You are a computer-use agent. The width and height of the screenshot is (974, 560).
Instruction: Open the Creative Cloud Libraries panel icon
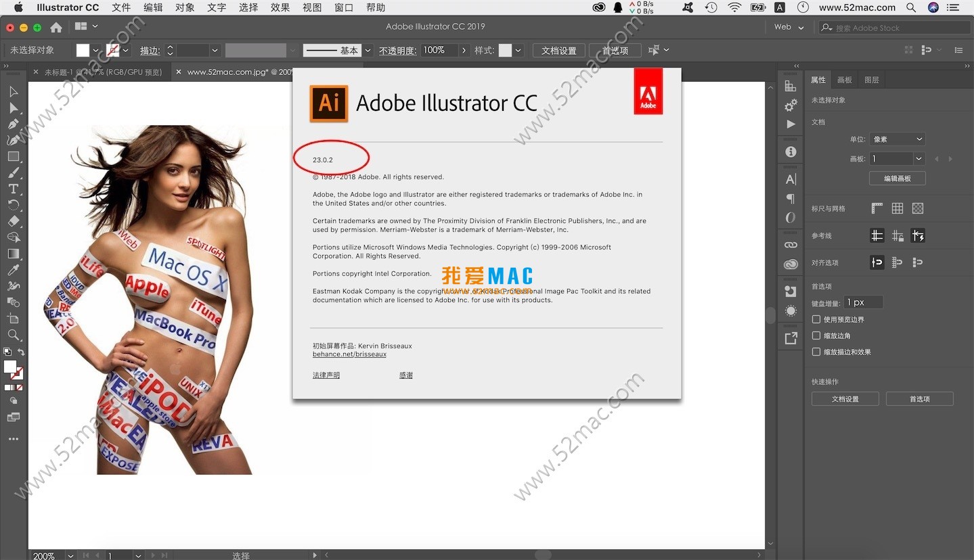791,264
